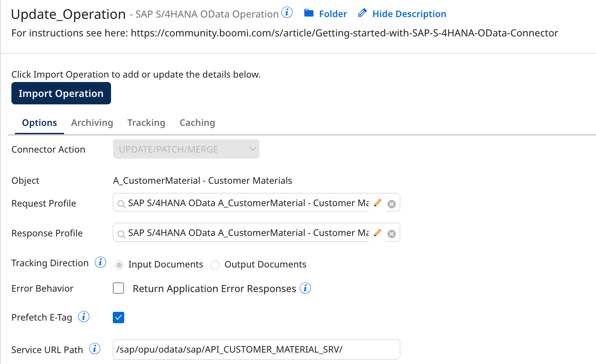
Task: Enable Return Application Error Responses checkbox
Action: tap(118, 288)
